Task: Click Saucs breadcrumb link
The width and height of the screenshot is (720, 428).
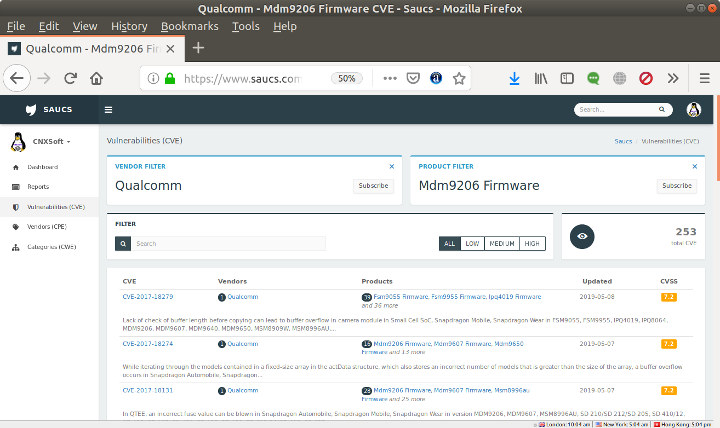Action: pos(623,141)
